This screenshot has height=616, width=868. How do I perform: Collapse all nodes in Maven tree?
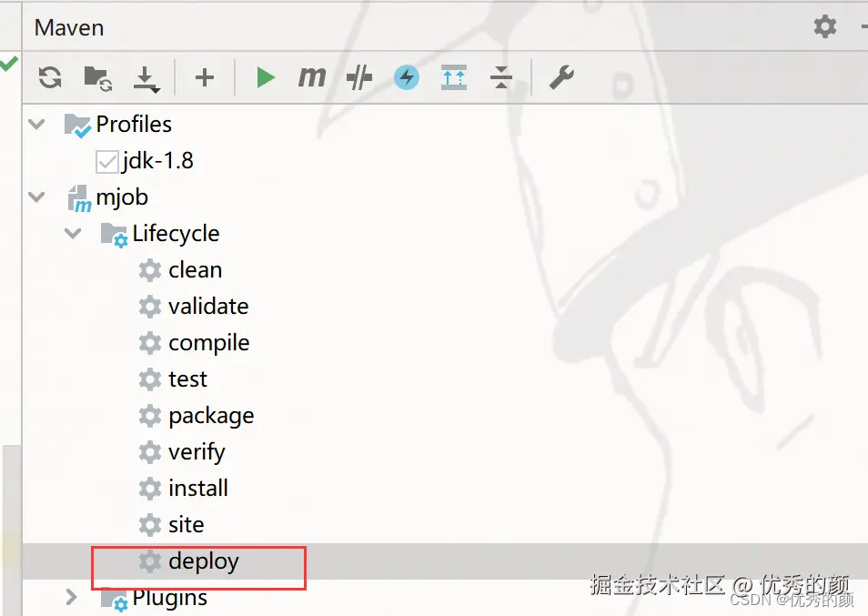click(501, 77)
